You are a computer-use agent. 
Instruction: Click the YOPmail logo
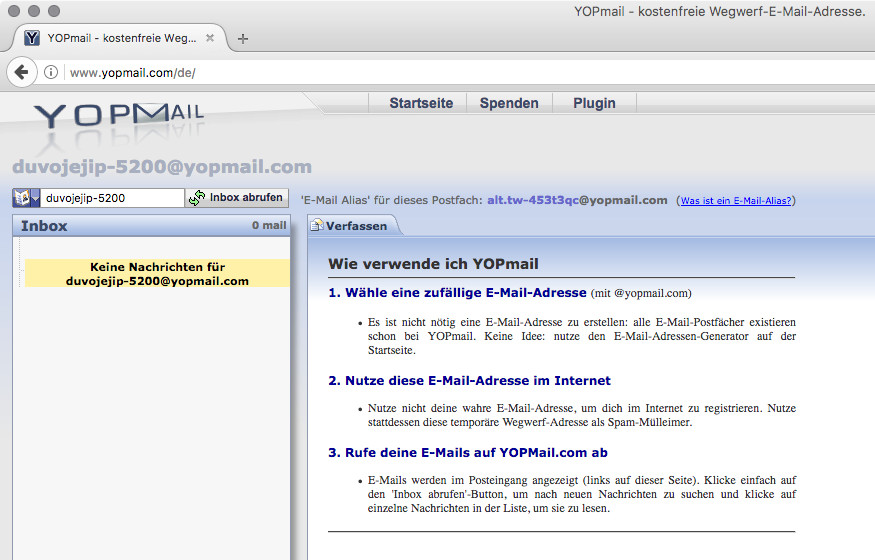tap(119, 114)
